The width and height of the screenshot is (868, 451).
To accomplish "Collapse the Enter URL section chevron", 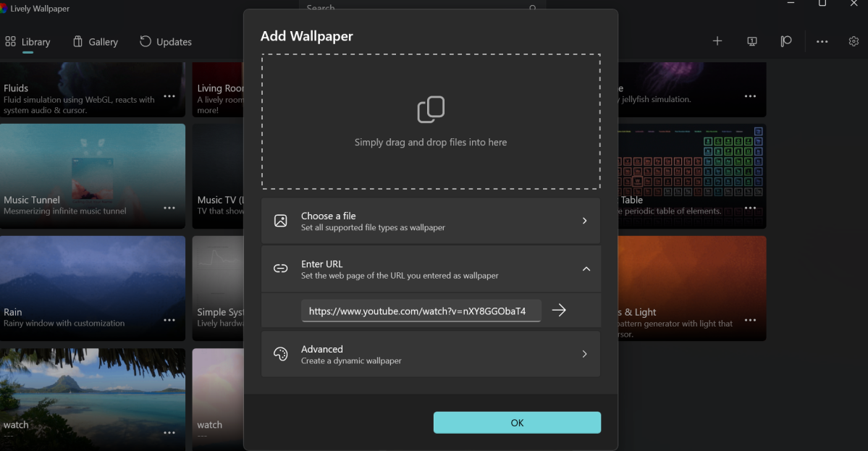I will coord(586,269).
